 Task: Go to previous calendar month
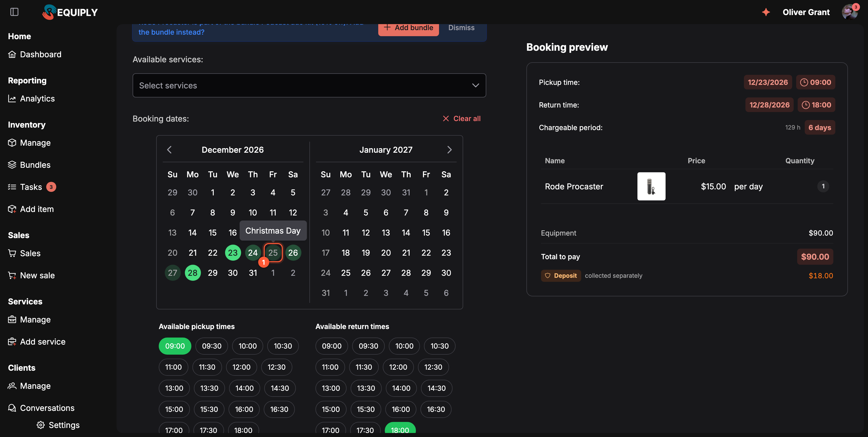pyautogui.click(x=170, y=150)
